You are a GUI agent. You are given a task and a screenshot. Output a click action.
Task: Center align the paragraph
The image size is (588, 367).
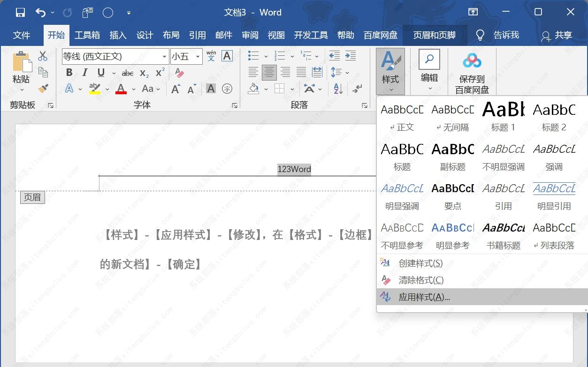click(269, 72)
